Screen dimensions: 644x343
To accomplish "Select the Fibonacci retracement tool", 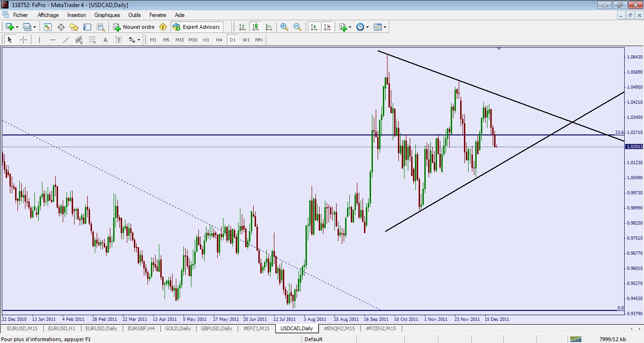I will coord(92,40).
